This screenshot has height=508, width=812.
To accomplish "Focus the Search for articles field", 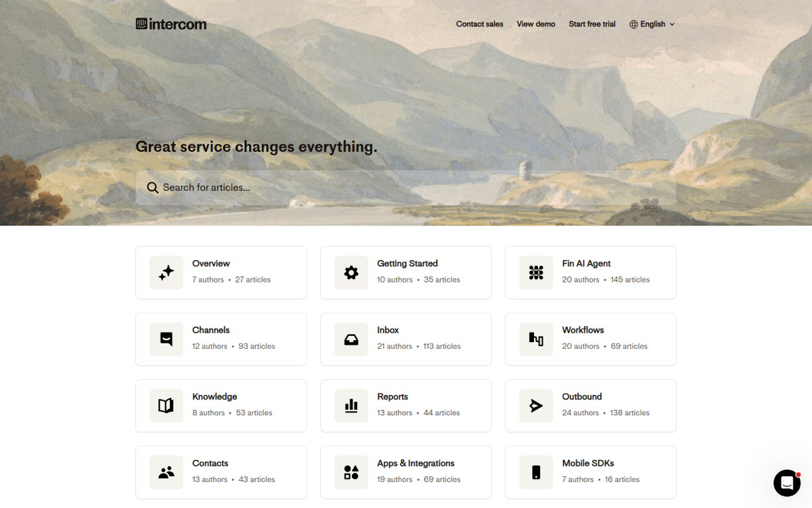I will coord(406,188).
